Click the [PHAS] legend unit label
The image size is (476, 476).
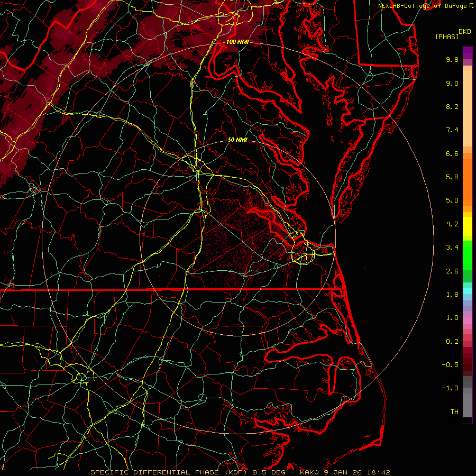(447, 37)
